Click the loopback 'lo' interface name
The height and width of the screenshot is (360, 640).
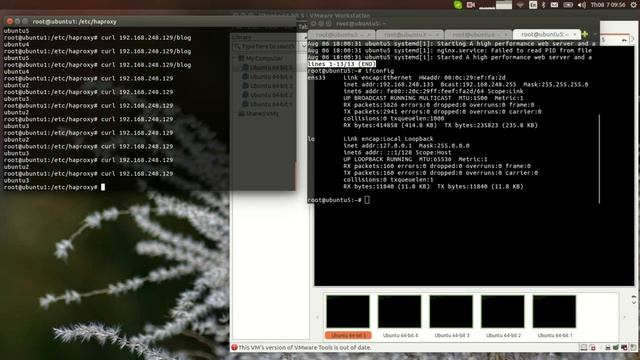coord(311,139)
